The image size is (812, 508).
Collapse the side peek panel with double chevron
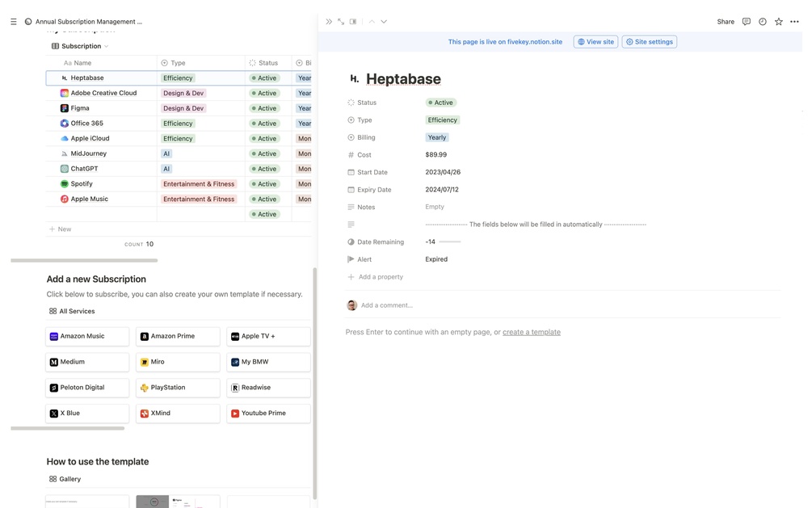point(329,22)
